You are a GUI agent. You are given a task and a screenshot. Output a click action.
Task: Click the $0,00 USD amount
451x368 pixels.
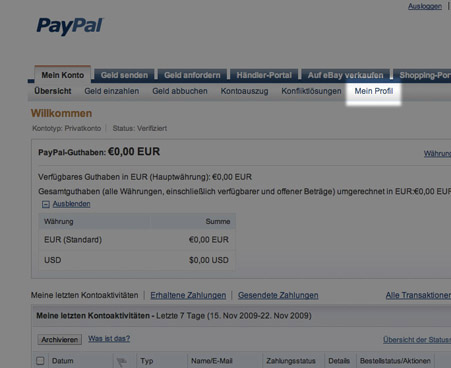click(209, 260)
